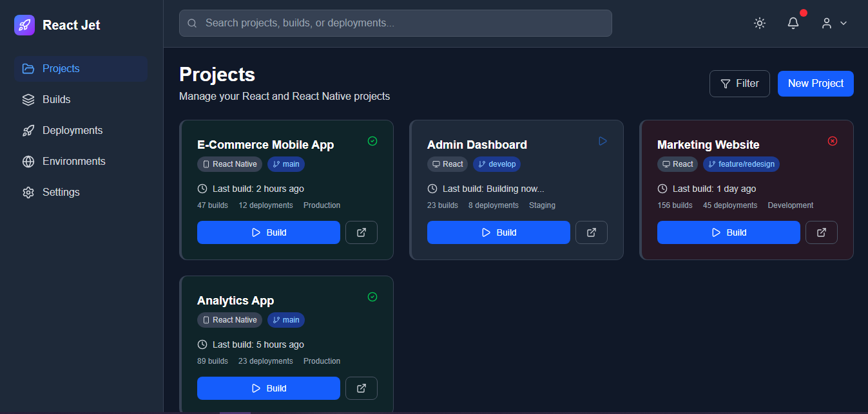Open E-Commerce Mobile App external link icon

coord(362,232)
